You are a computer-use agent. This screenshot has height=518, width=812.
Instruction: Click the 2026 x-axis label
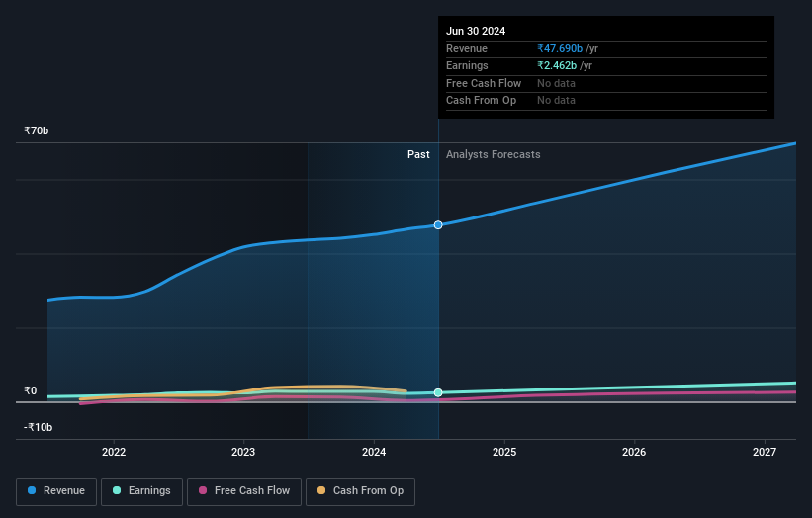(x=634, y=453)
